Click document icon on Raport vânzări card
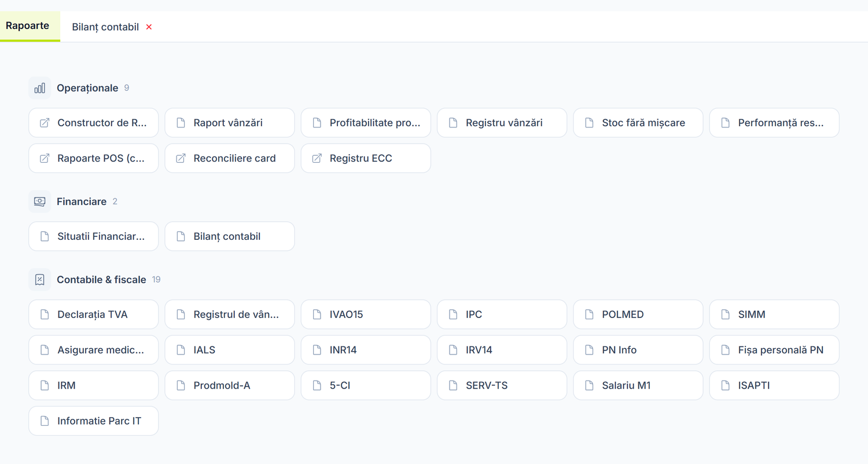This screenshot has height=464, width=868. tap(181, 123)
